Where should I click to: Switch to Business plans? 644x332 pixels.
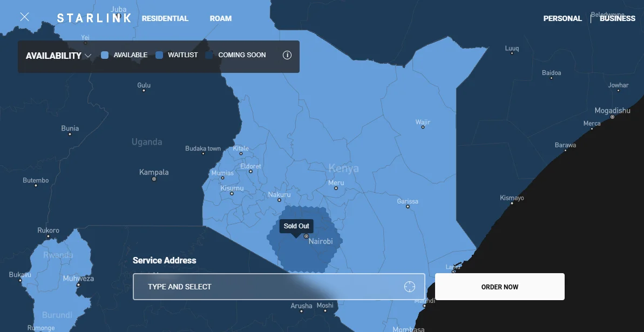coord(618,18)
